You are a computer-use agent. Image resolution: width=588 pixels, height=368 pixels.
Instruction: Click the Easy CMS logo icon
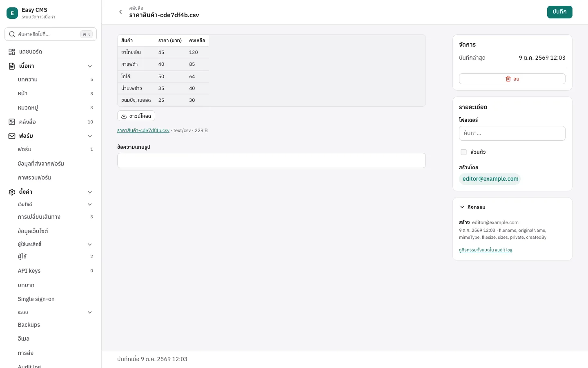(x=12, y=13)
